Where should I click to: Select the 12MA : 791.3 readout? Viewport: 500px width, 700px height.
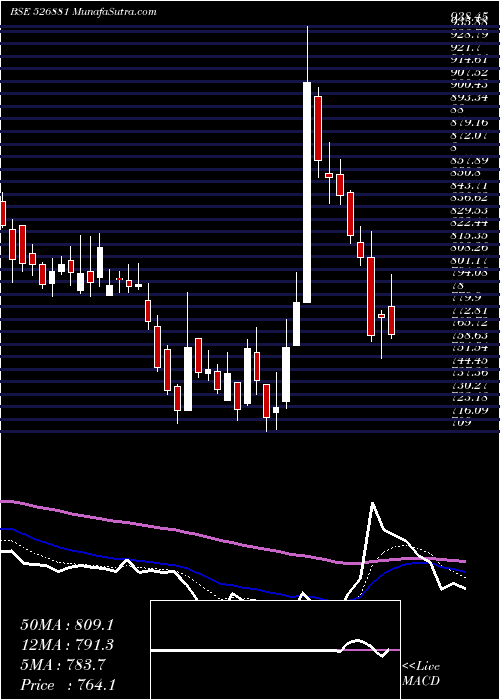point(67,645)
